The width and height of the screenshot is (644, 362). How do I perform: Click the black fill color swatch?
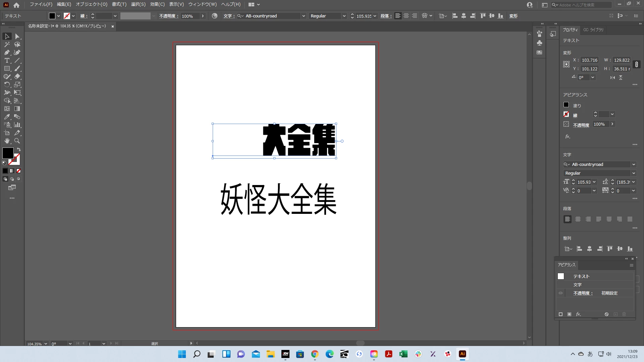pos(8,153)
